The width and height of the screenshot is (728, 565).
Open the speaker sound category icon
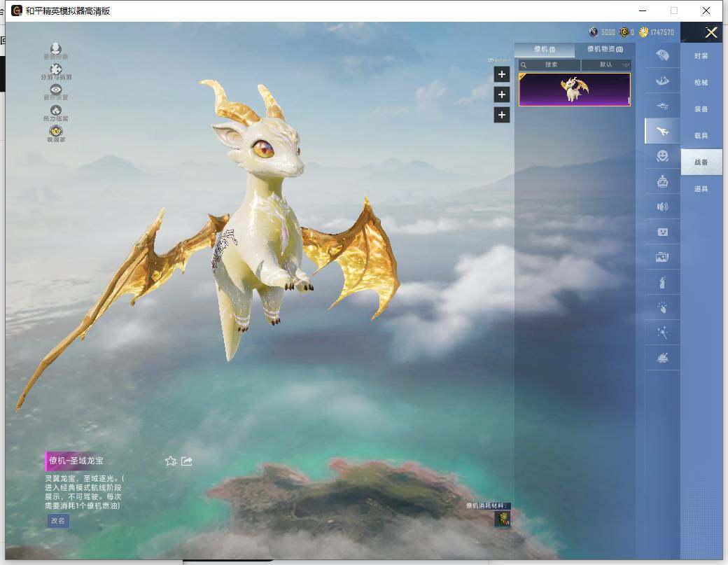[x=662, y=207]
